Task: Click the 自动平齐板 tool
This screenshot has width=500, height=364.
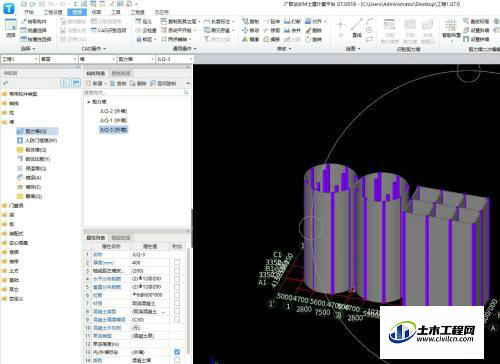Action: [x=178, y=30]
